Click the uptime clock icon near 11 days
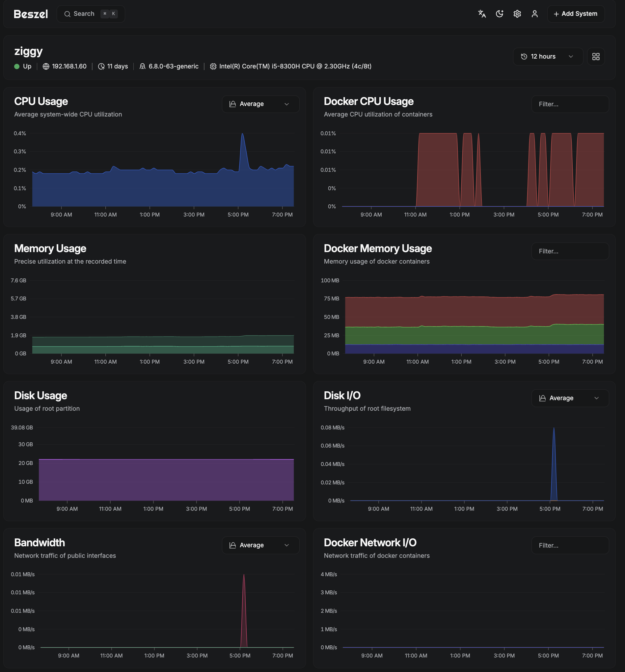The width and height of the screenshot is (625, 672). pos(101,66)
